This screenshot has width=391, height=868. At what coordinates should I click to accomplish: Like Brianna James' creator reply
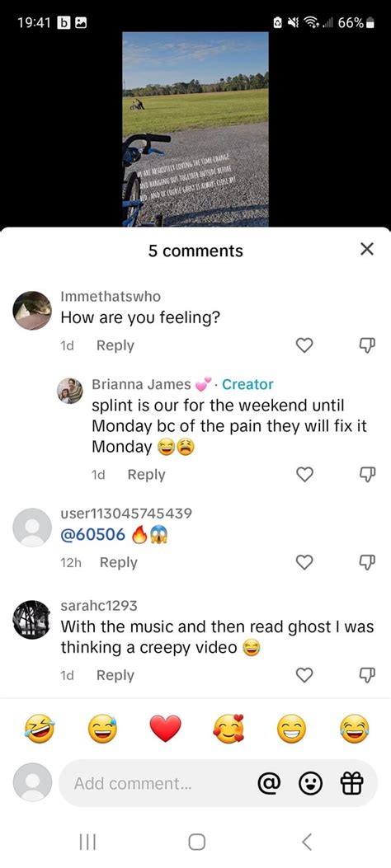(x=304, y=475)
